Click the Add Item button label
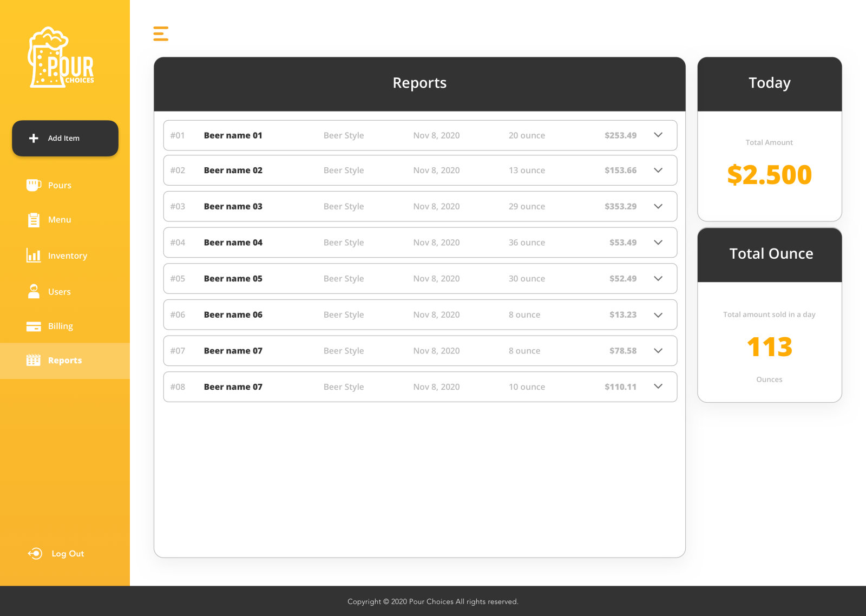866x616 pixels. tap(64, 138)
